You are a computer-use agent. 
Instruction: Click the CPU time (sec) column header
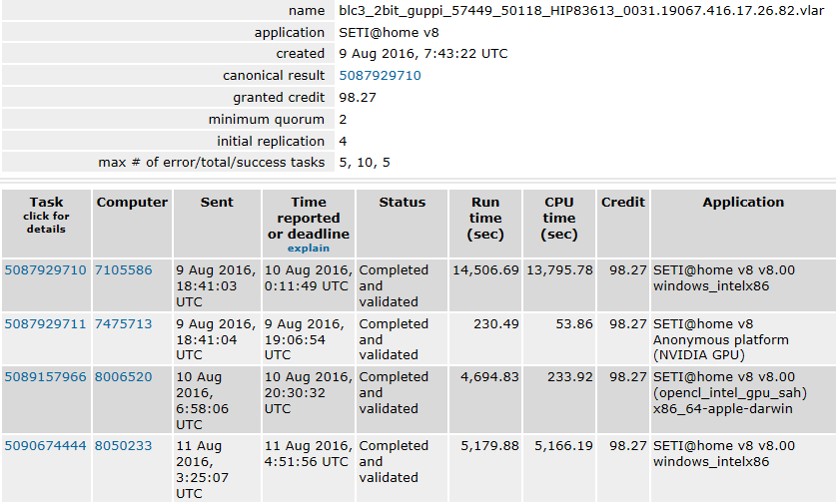[x=559, y=218]
